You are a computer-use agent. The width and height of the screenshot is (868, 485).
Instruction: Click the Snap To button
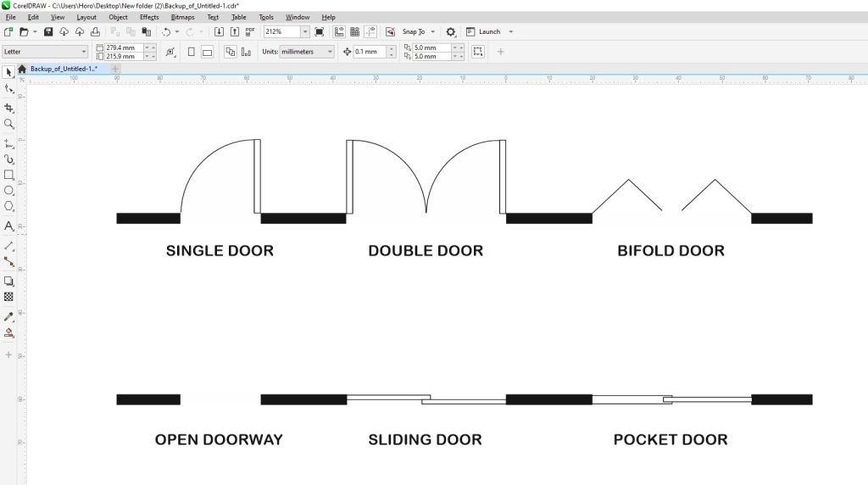(414, 32)
